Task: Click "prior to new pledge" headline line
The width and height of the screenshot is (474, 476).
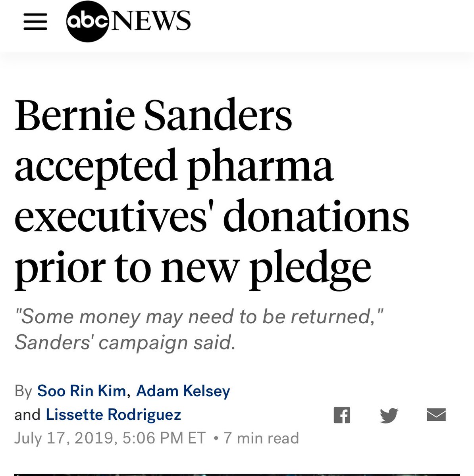Action: [x=193, y=267]
